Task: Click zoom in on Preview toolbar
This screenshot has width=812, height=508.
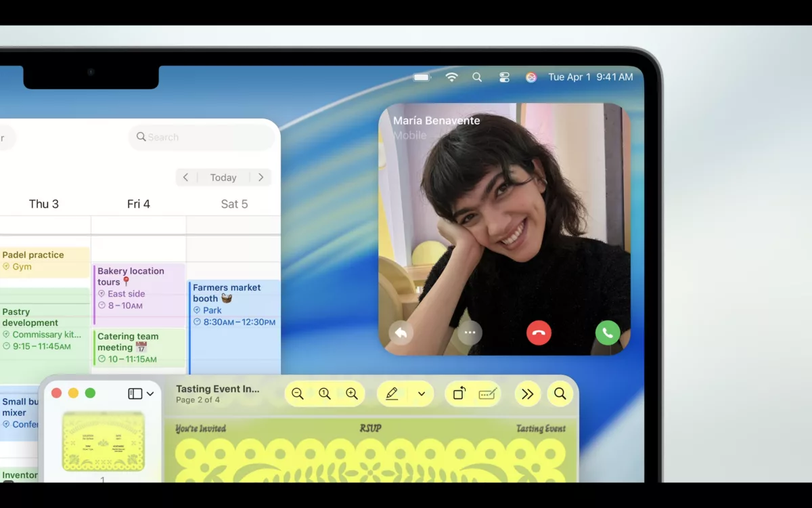Action: (x=352, y=394)
